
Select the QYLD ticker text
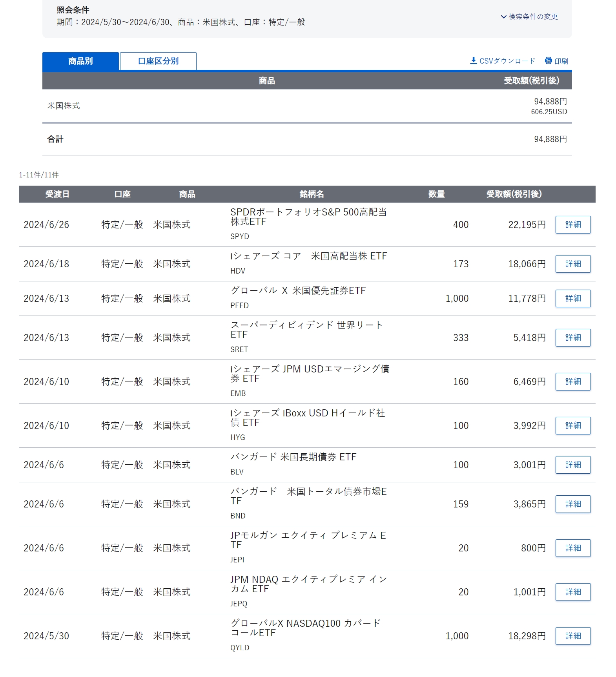tap(240, 648)
